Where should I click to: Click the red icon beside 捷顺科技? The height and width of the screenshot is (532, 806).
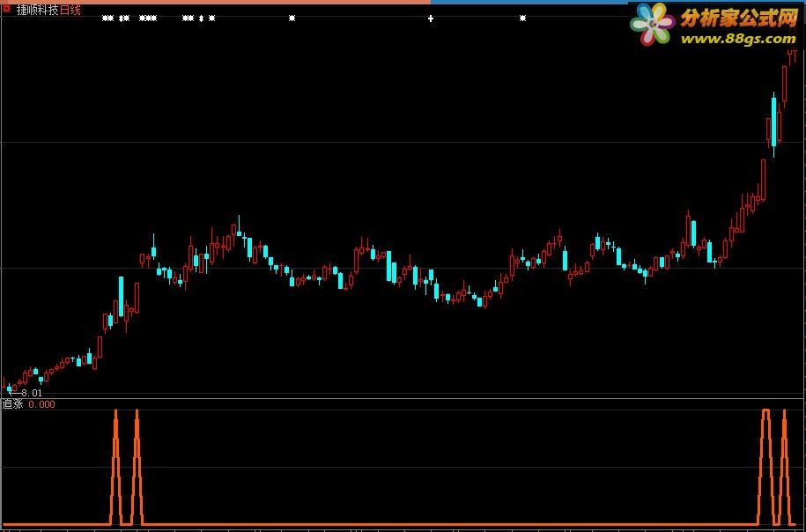pos(7,9)
